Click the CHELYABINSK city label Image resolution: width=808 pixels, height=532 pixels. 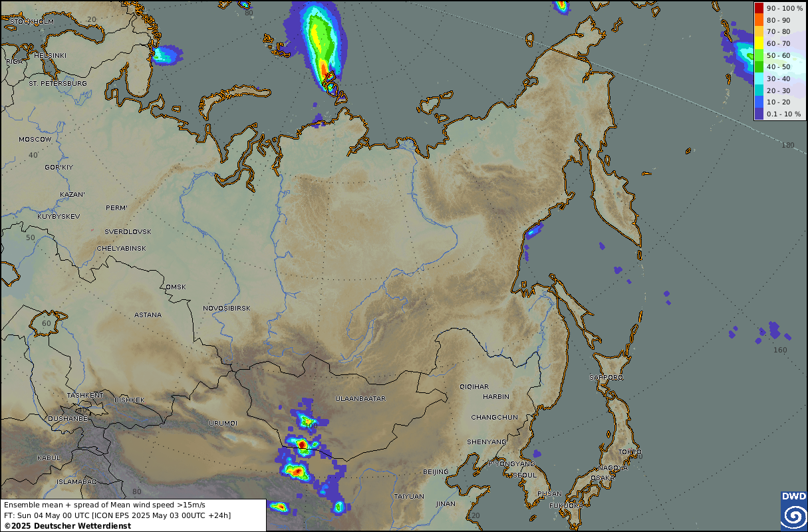coord(121,248)
